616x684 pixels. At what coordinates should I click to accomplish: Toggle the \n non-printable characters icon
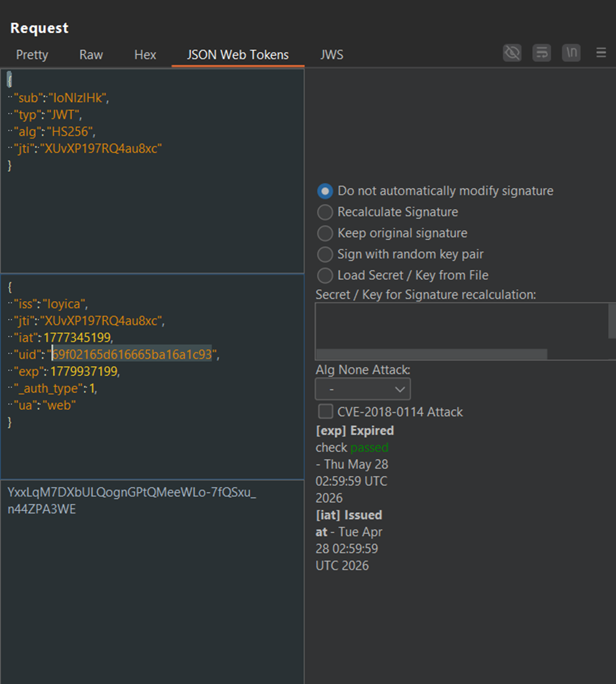click(571, 52)
